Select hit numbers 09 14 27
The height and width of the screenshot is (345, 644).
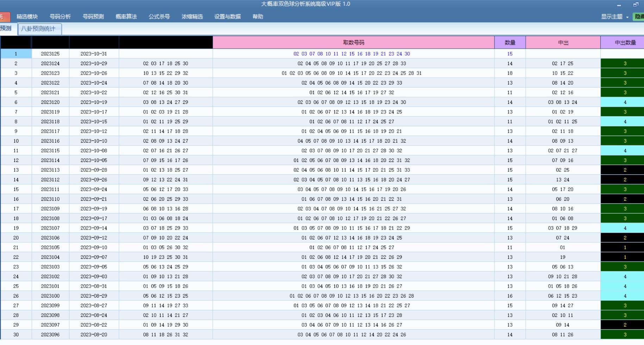(563, 306)
